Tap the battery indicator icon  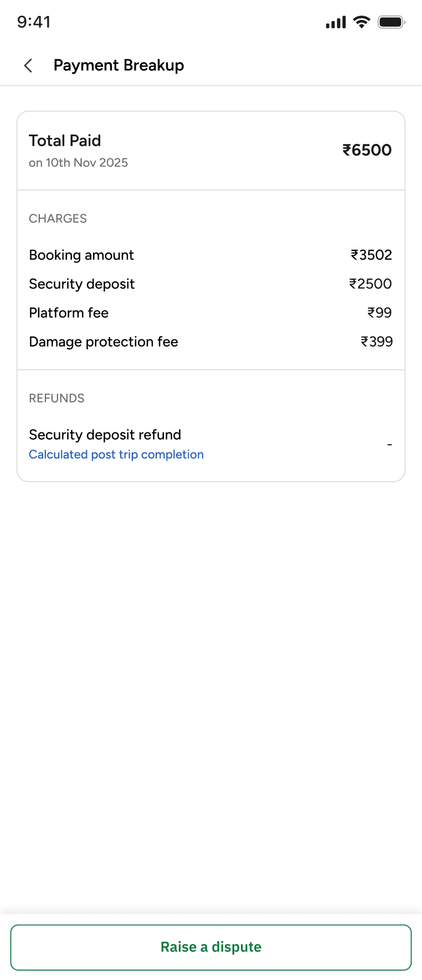point(391,22)
